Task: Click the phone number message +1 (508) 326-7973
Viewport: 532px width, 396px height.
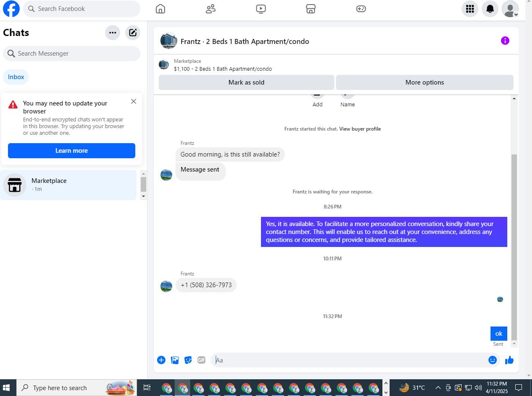Action: [206, 285]
